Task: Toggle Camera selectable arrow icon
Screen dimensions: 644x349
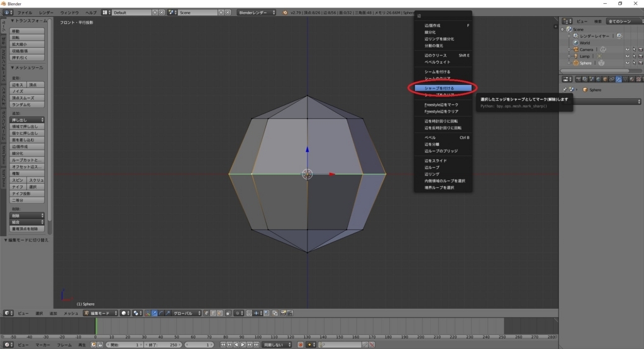Action: (634, 49)
